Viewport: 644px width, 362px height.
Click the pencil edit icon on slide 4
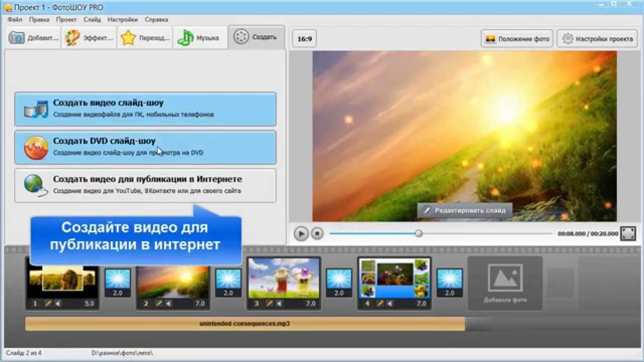tap(380, 304)
